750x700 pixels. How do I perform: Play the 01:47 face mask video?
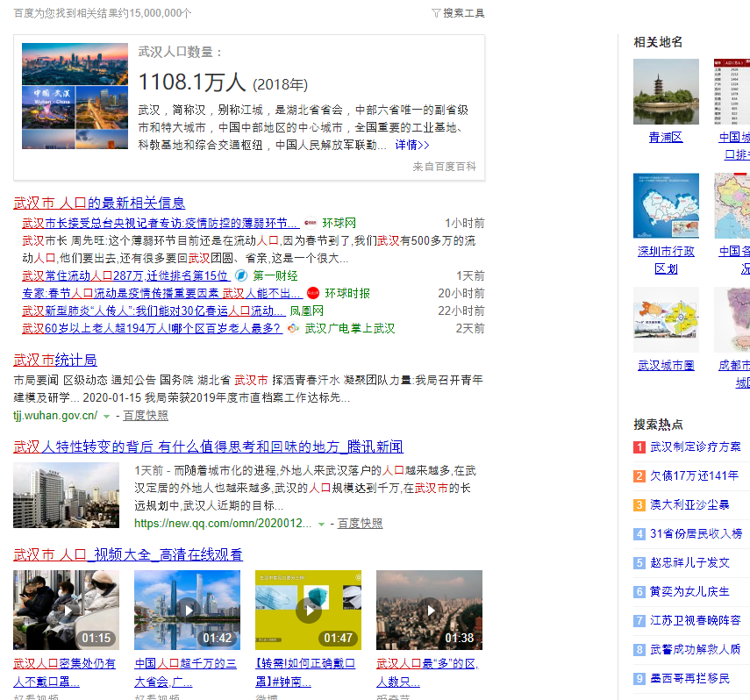[x=308, y=610]
